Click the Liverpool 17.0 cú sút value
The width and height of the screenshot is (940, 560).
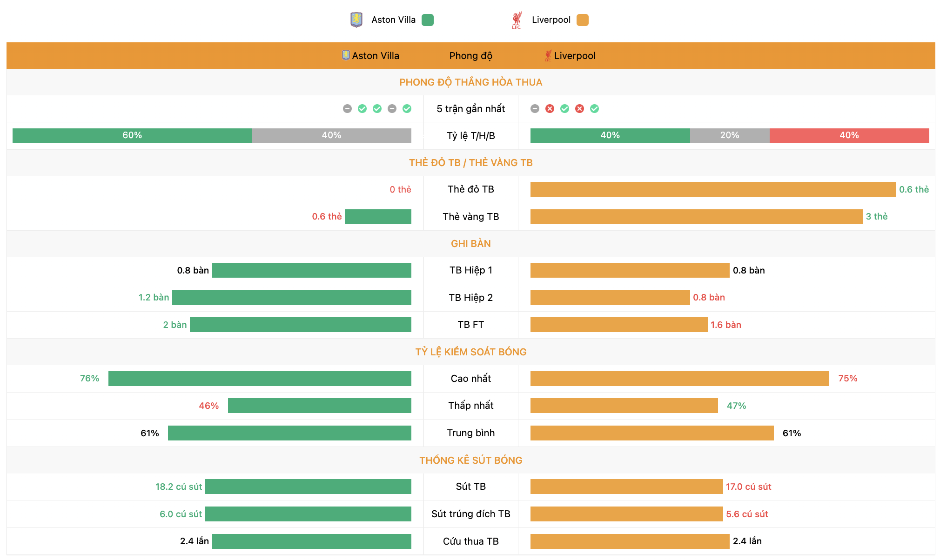tap(748, 487)
